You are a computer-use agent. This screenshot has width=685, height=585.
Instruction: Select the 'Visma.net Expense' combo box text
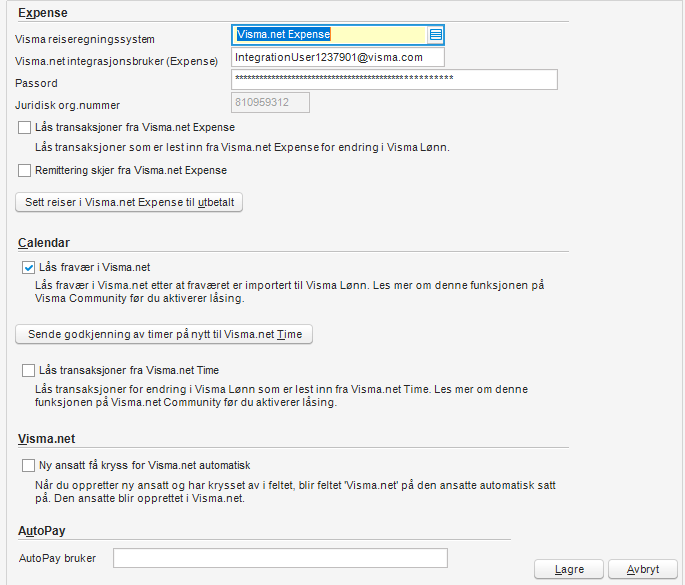coord(328,35)
